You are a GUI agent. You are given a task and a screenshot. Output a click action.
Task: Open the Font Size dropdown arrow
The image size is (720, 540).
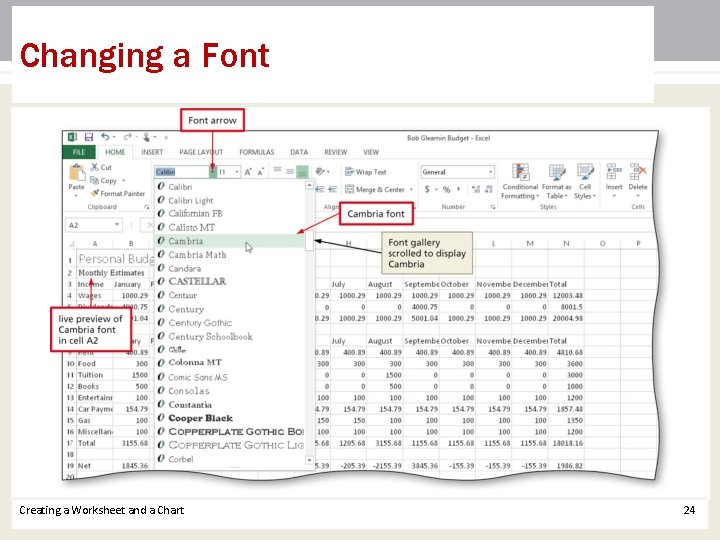coord(237,172)
